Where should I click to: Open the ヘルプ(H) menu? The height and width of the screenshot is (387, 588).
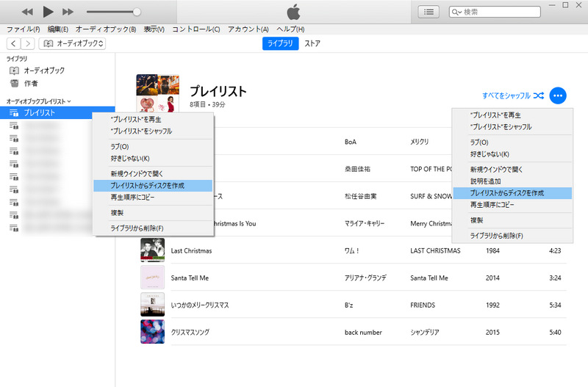coord(290,29)
